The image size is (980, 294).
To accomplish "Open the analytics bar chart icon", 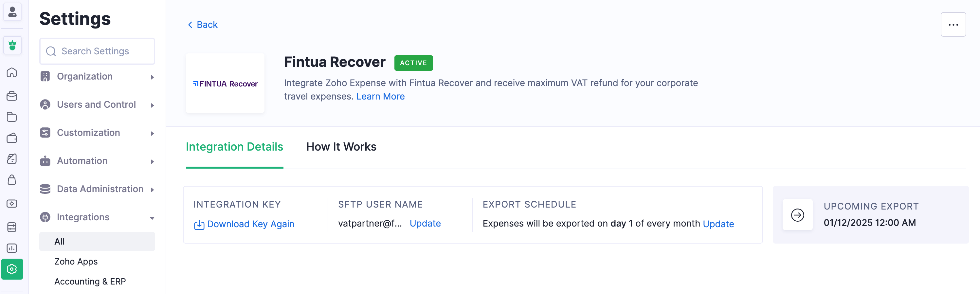I will click(x=12, y=248).
